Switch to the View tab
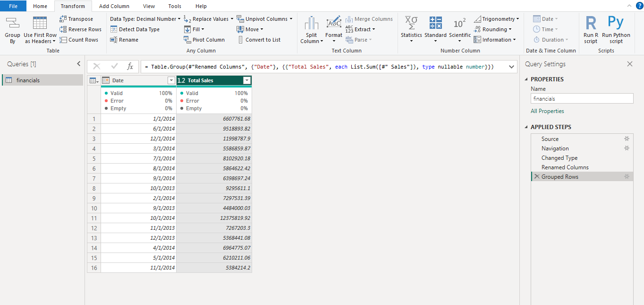The height and width of the screenshot is (305, 644). tap(149, 6)
